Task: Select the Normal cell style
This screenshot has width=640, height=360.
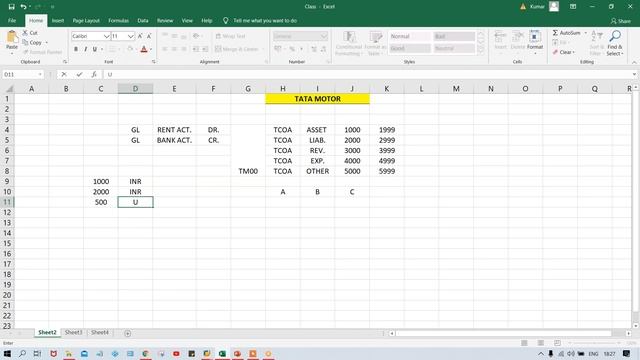Action: click(x=409, y=36)
